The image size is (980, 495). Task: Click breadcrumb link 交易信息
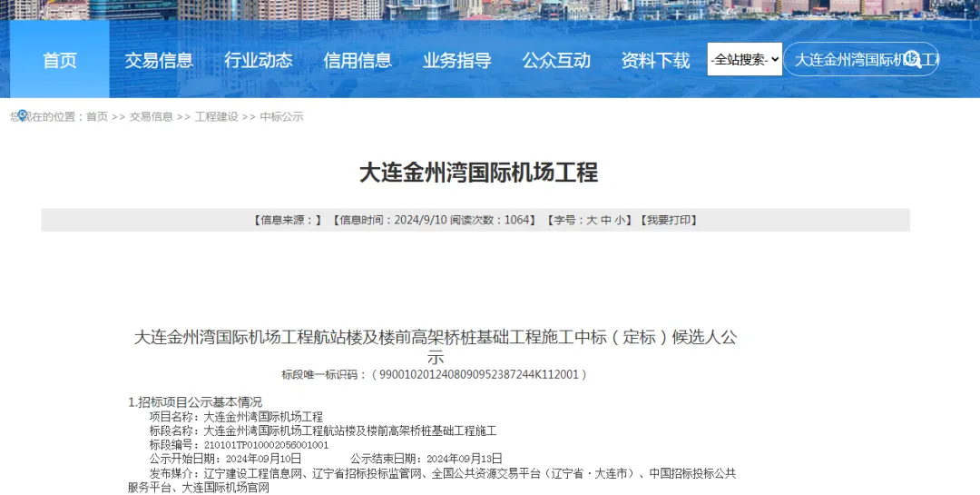pyautogui.click(x=152, y=116)
